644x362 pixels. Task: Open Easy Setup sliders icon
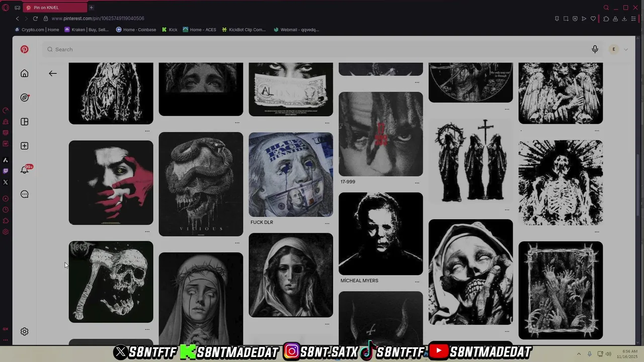(x=633, y=19)
